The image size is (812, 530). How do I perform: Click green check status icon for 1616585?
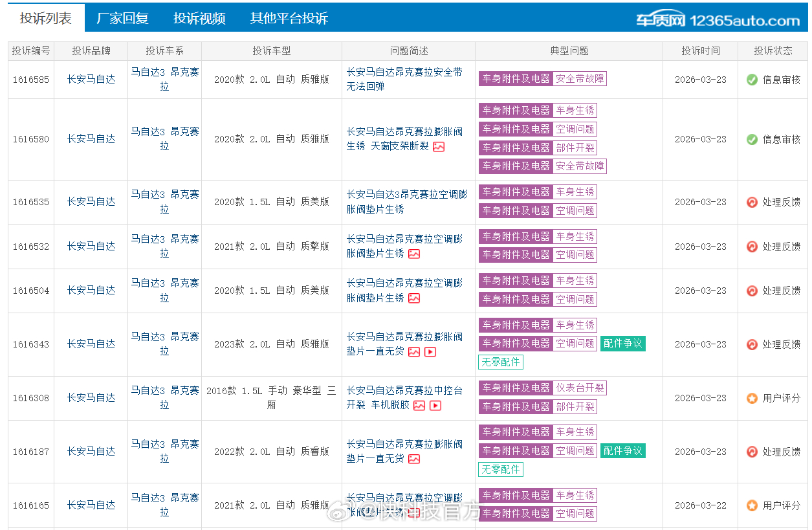click(x=752, y=80)
